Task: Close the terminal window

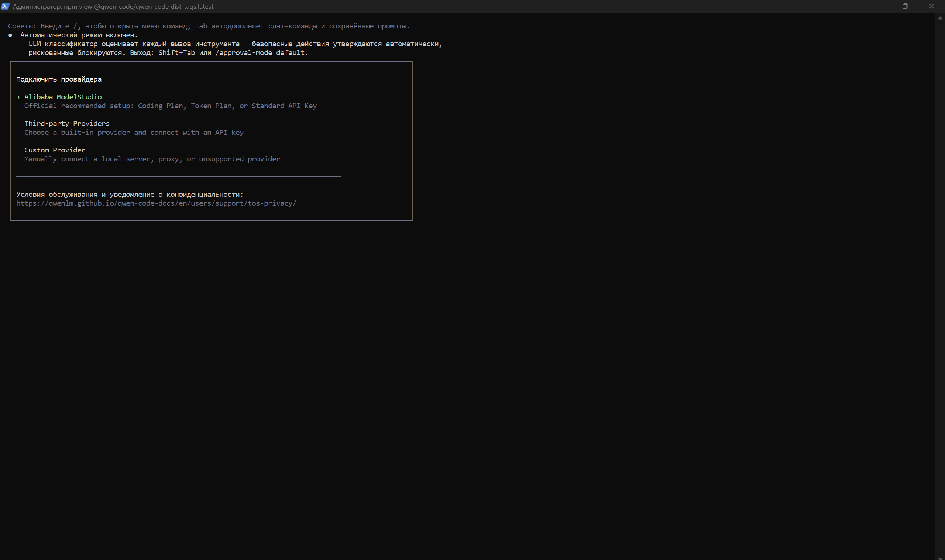Action: tap(931, 6)
